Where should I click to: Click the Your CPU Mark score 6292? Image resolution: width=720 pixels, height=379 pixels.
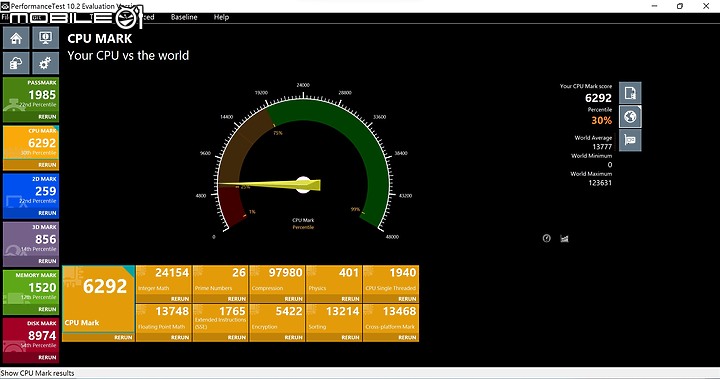click(598, 98)
